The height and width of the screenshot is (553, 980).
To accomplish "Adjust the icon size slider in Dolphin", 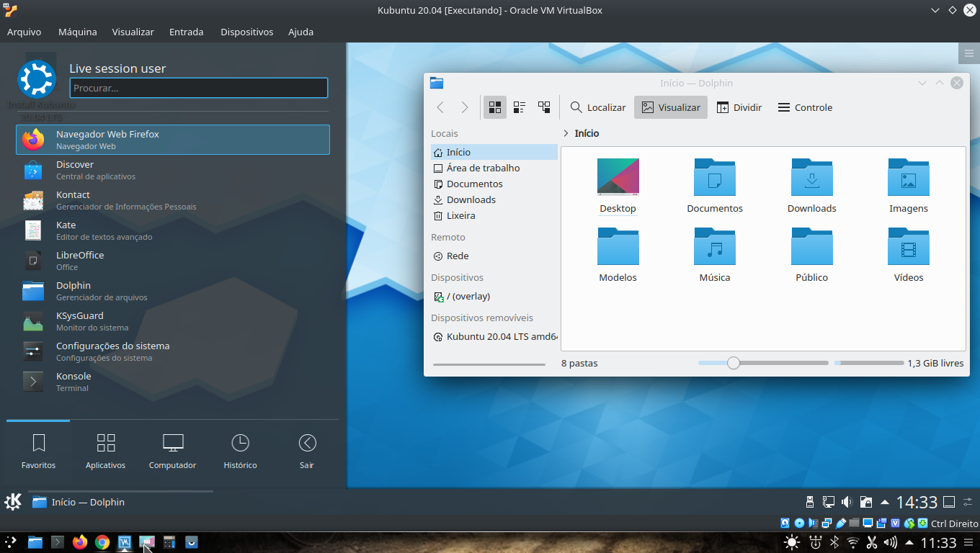I will click(x=734, y=364).
